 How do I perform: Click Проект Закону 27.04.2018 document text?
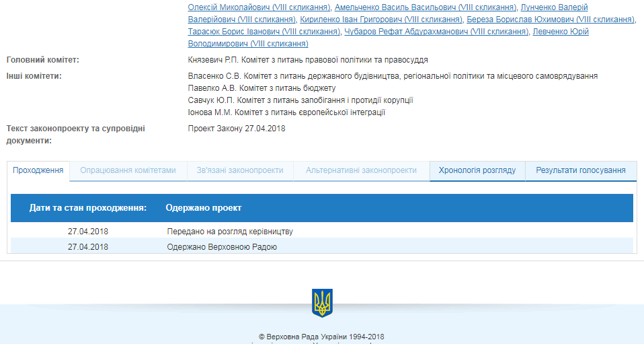237,128
